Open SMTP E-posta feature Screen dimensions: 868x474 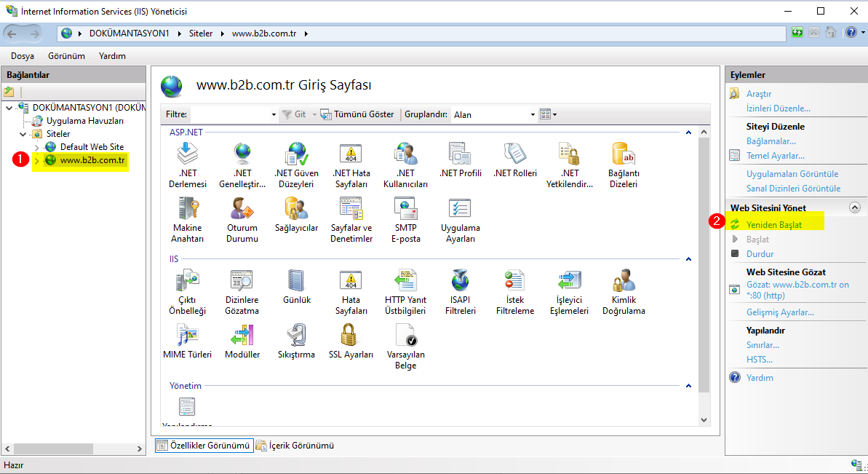[x=405, y=220]
